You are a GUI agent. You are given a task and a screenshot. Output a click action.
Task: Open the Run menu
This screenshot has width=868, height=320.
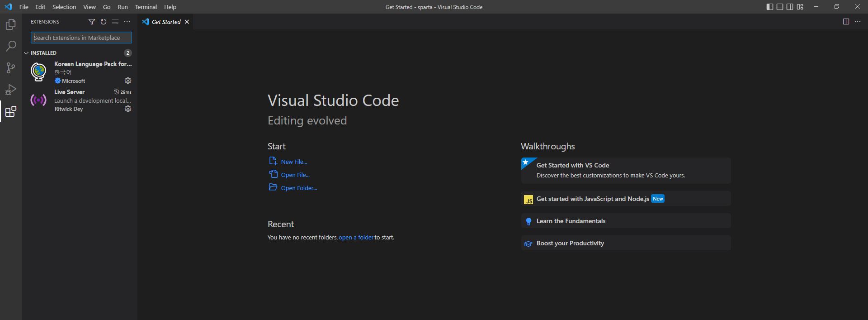pyautogui.click(x=123, y=7)
